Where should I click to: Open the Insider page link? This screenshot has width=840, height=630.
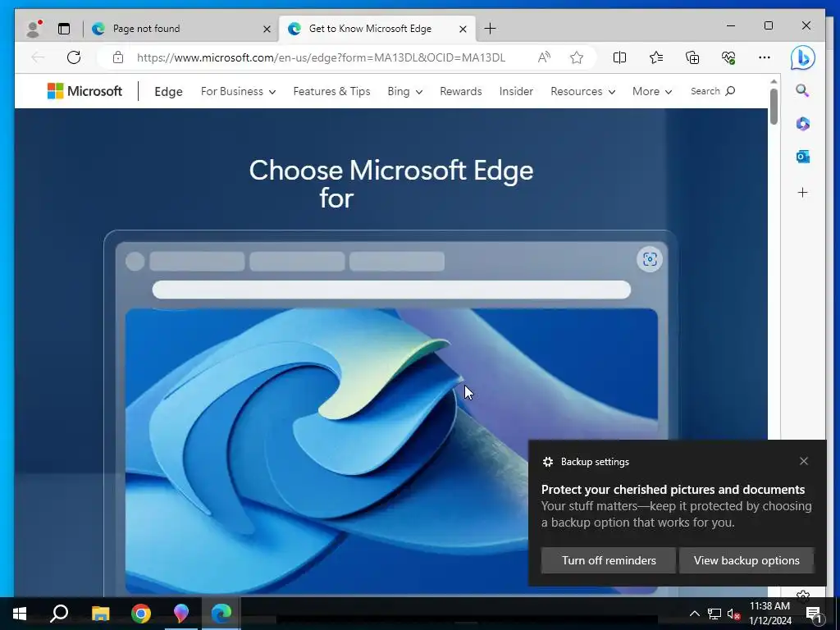516,92
